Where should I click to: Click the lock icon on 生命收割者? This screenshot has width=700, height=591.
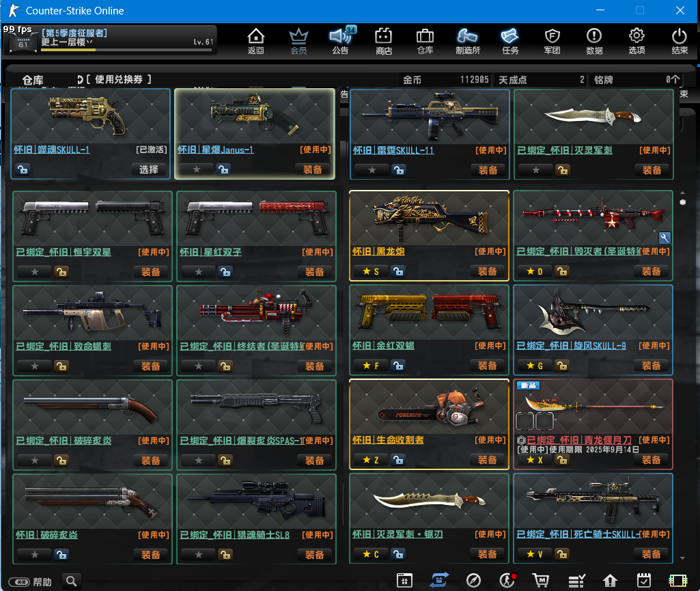[x=397, y=460]
